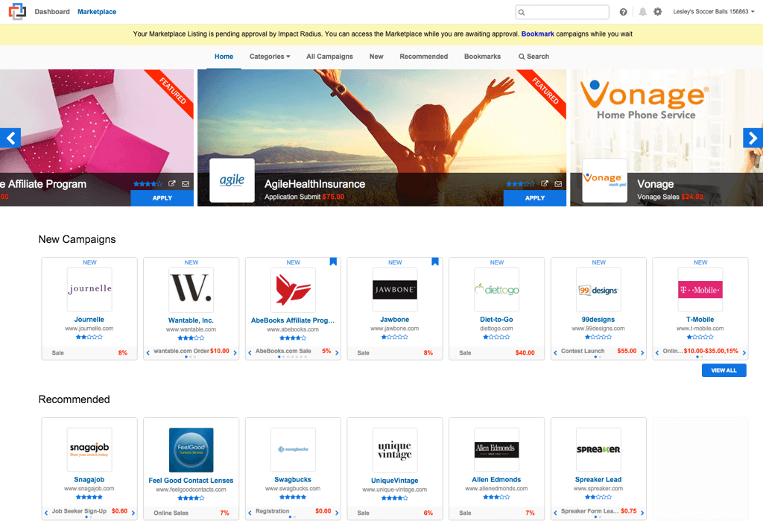Go back with carousel left arrow
The image size is (763, 532).
(10, 138)
